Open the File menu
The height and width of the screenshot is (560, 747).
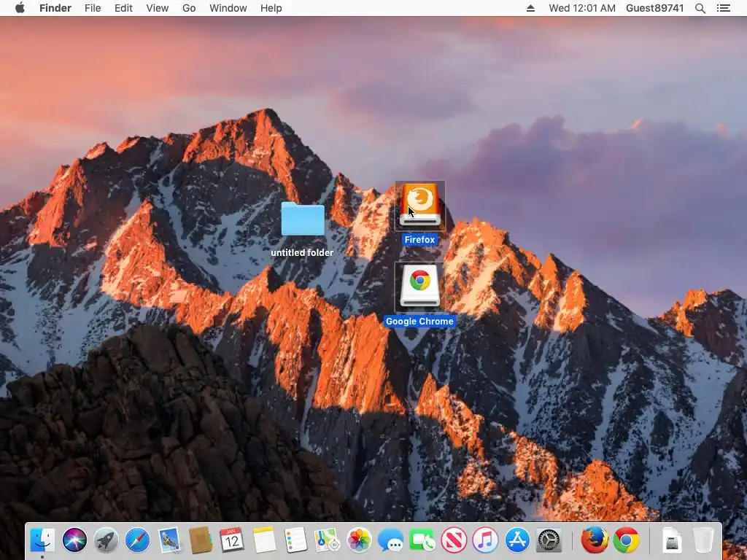point(93,8)
